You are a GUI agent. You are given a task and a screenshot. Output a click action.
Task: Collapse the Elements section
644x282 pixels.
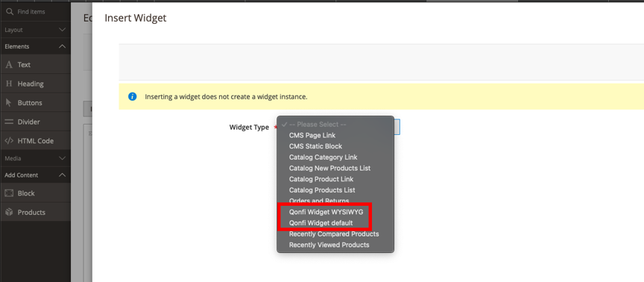[35, 46]
